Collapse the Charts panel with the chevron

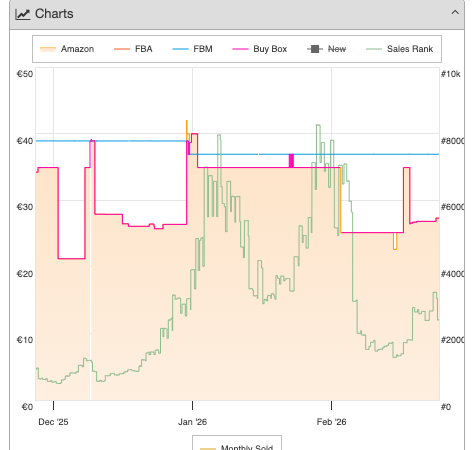point(455,13)
